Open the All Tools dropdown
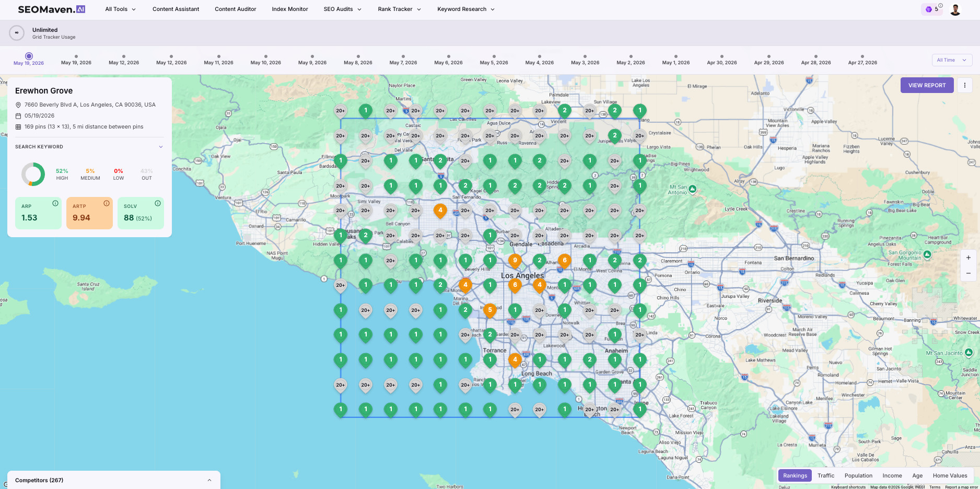The width and height of the screenshot is (980, 489). click(120, 9)
